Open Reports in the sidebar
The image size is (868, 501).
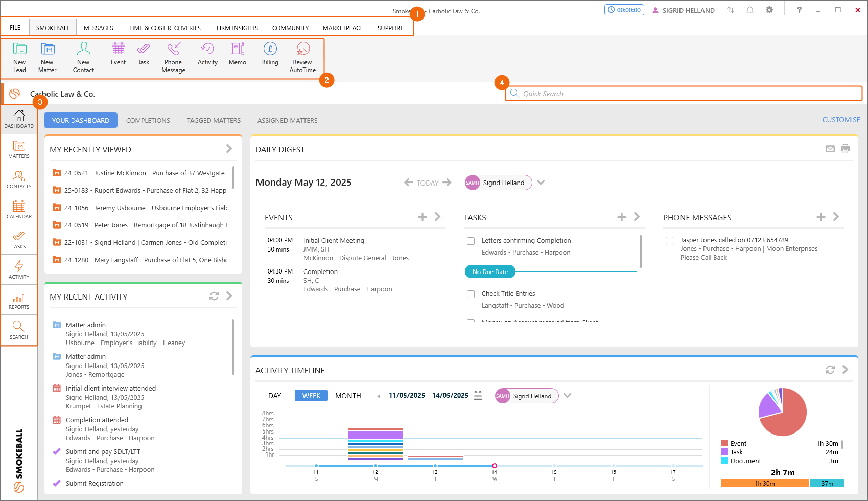[x=19, y=300]
